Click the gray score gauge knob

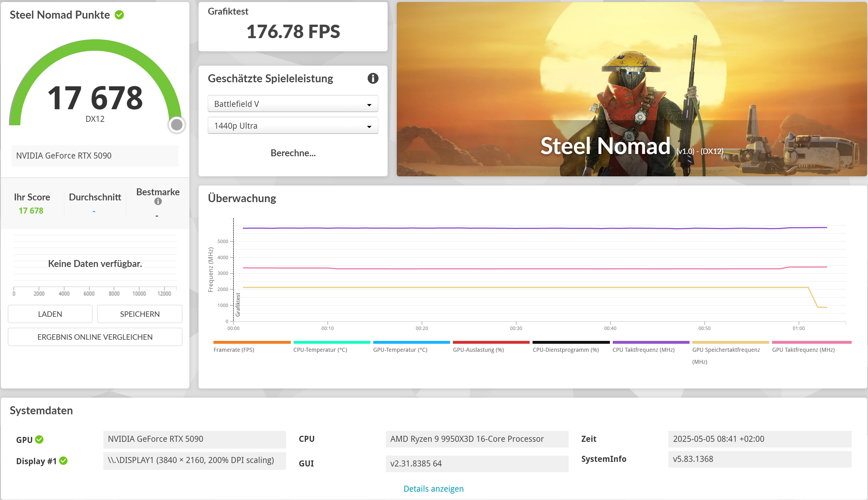pyautogui.click(x=177, y=125)
